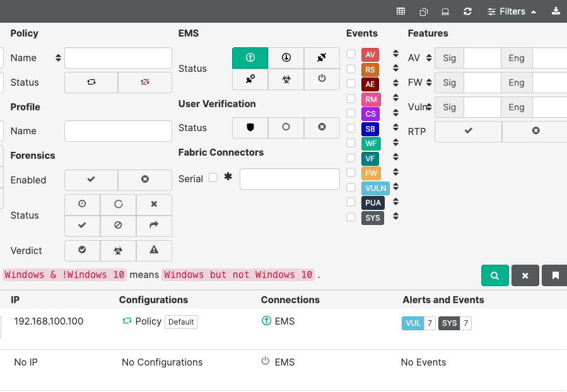This screenshot has height=392, width=567.
Task: Open SYS events row sort arrows
Action: coord(395,216)
